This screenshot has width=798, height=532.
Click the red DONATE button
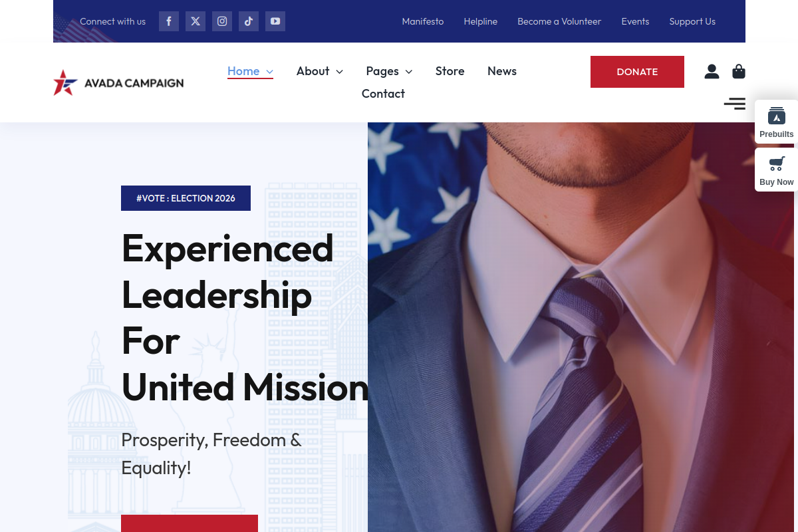point(637,72)
